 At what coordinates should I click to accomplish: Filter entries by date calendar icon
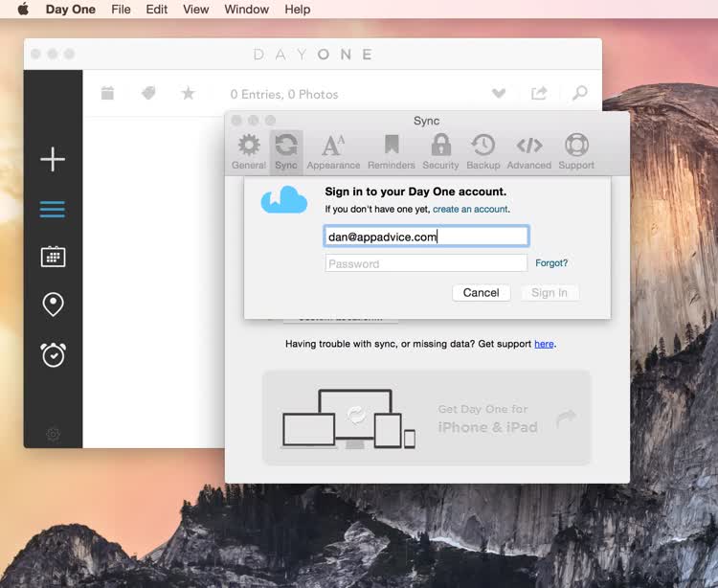107,93
